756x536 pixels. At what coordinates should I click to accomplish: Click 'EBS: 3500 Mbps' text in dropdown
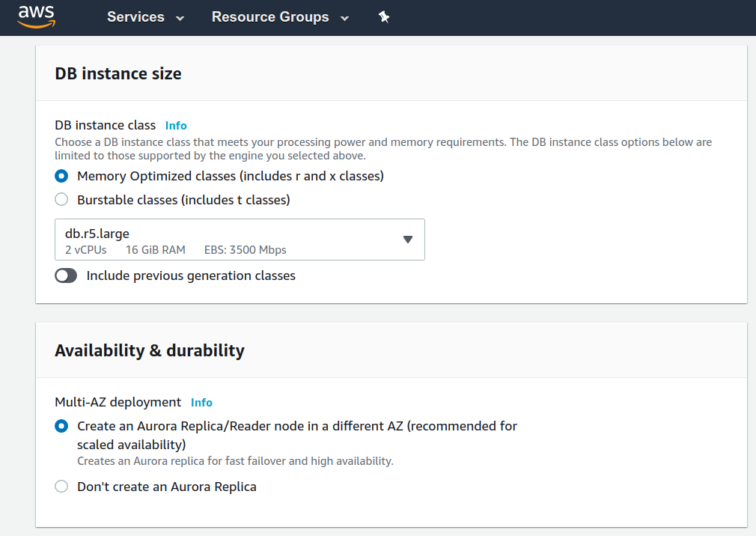click(245, 250)
